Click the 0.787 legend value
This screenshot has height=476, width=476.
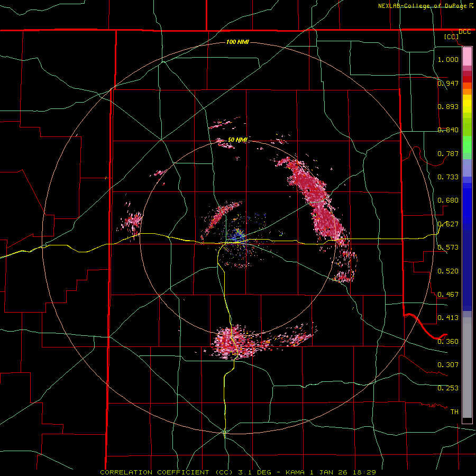pyautogui.click(x=448, y=153)
